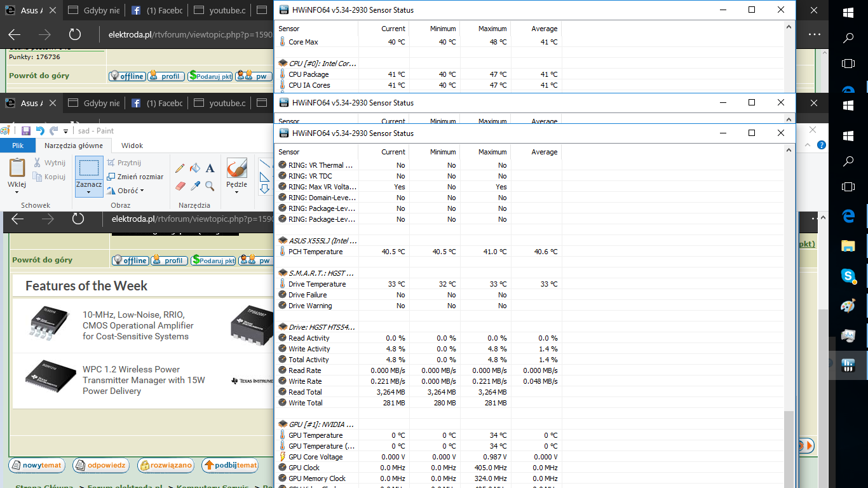The width and height of the screenshot is (868, 488).
Task: Paste with the Wklej clipboard icon
Action: click(17, 168)
